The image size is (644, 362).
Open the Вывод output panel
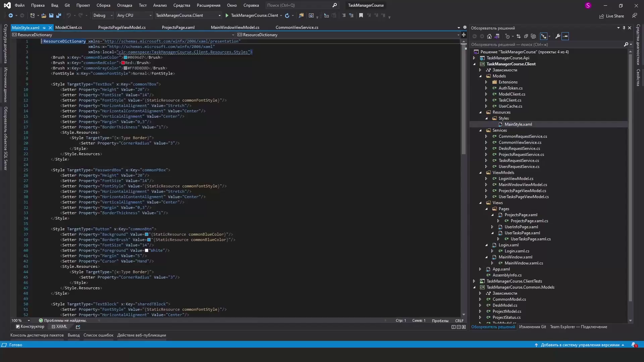[73, 335]
